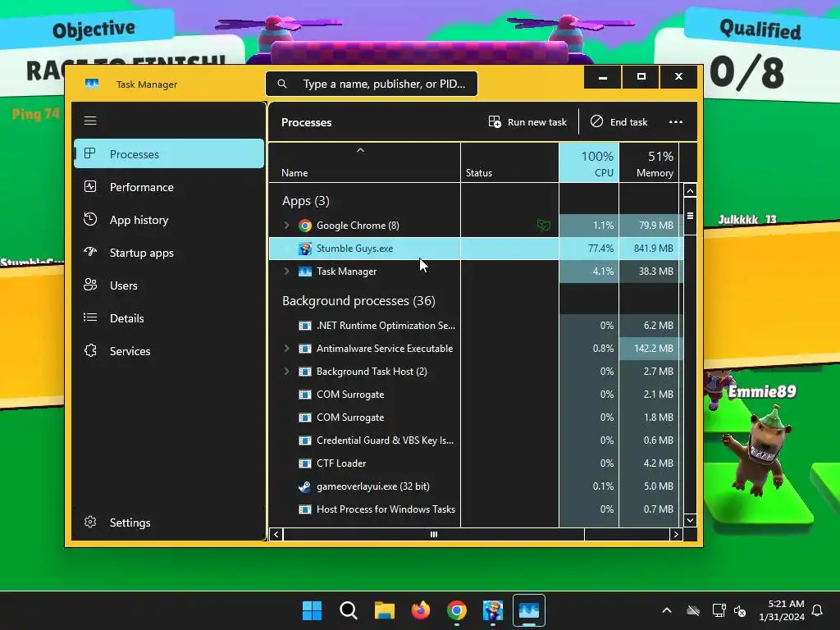This screenshot has width=840, height=630.
Task: Click the Startup apps gauge icon
Action: point(90,252)
